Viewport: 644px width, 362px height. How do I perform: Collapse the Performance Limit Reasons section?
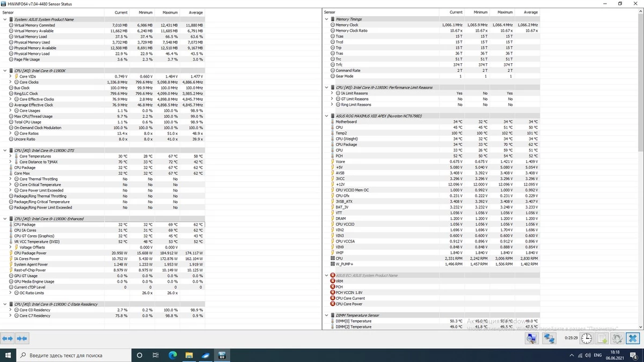326,87
